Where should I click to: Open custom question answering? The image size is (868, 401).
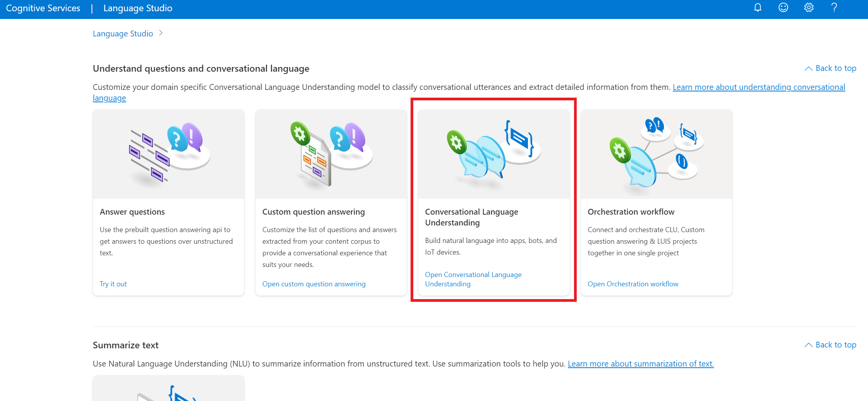pyautogui.click(x=314, y=284)
